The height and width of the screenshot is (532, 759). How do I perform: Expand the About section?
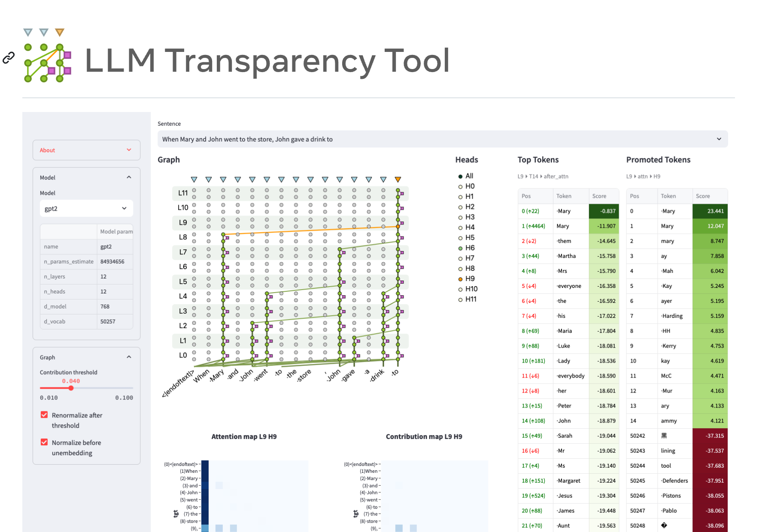pyautogui.click(x=86, y=150)
